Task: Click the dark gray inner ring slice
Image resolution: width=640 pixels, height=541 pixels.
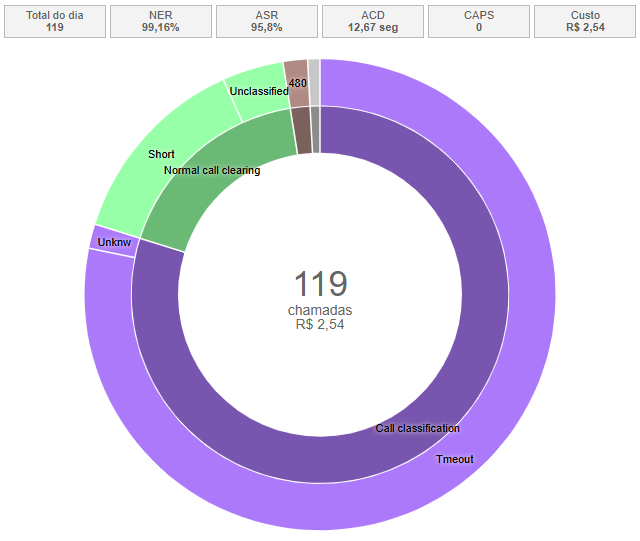Action: click(316, 129)
